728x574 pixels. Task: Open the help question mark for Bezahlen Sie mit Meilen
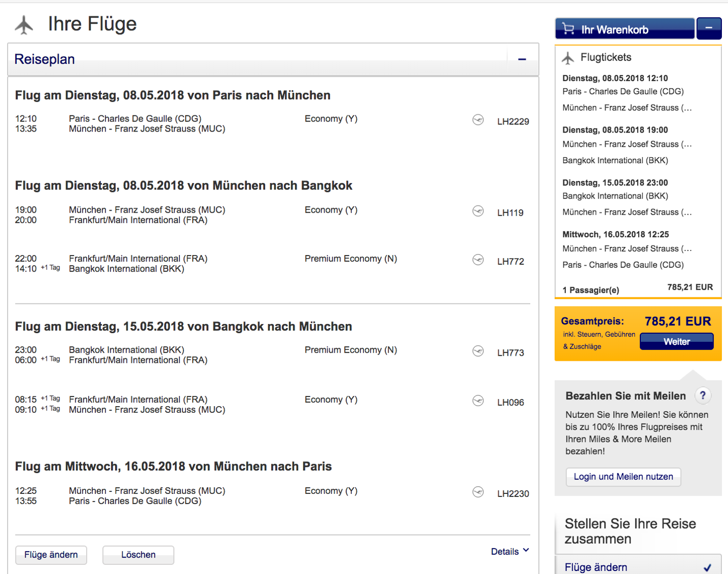[x=703, y=395]
